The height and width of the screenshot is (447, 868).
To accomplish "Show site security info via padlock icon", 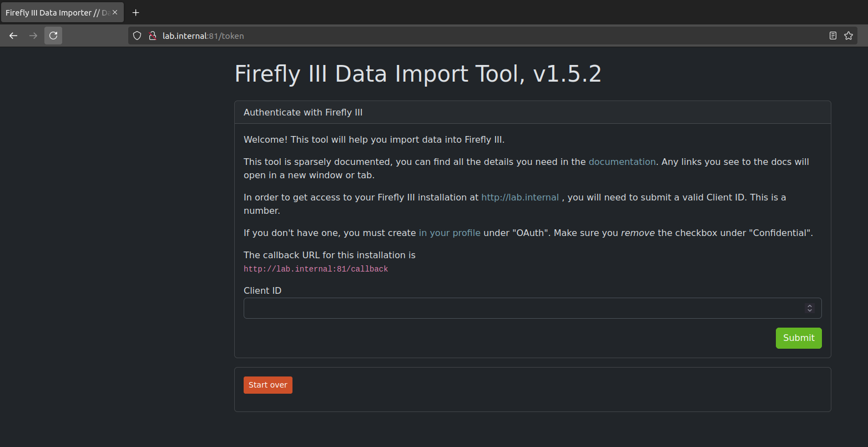I will point(152,36).
